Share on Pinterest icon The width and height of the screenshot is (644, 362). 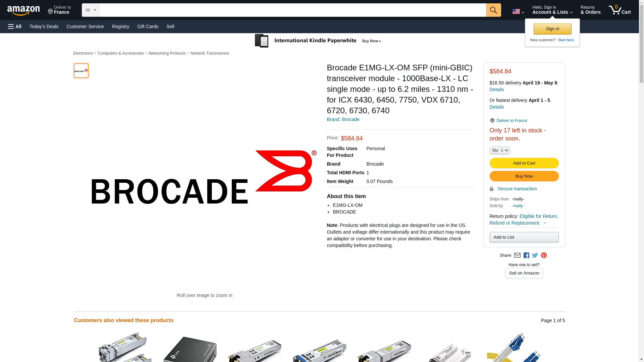click(544, 255)
